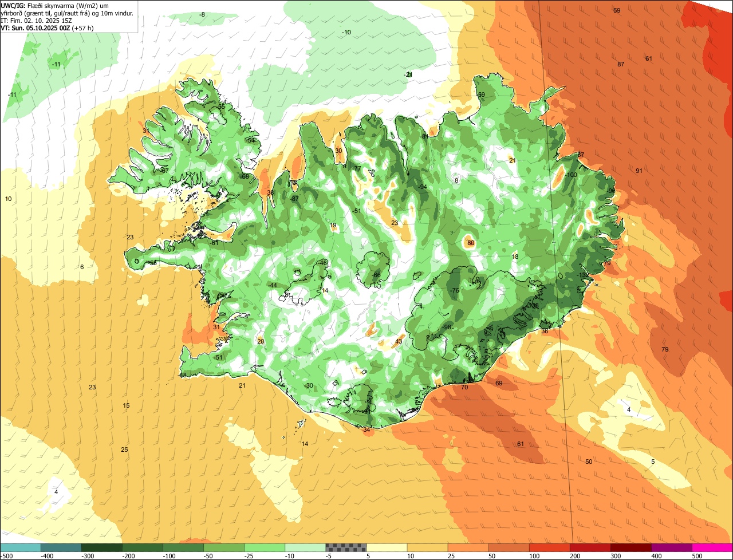The image size is (733, 560).
Task: Choose the purple 400 to 500 legend swatch
Action: pyautogui.click(x=672, y=547)
